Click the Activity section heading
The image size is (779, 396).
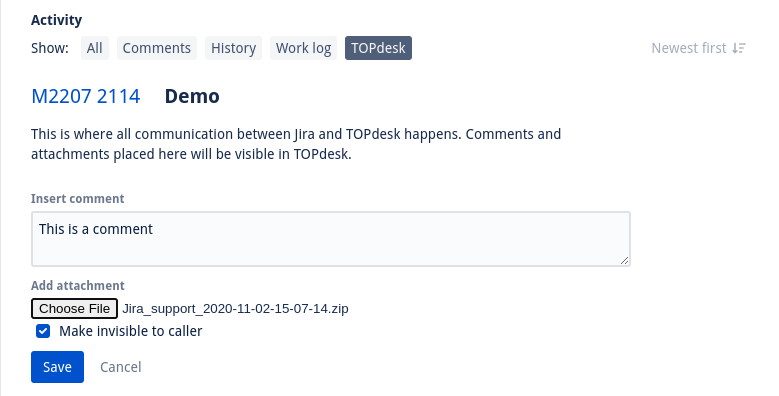(57, 20)
